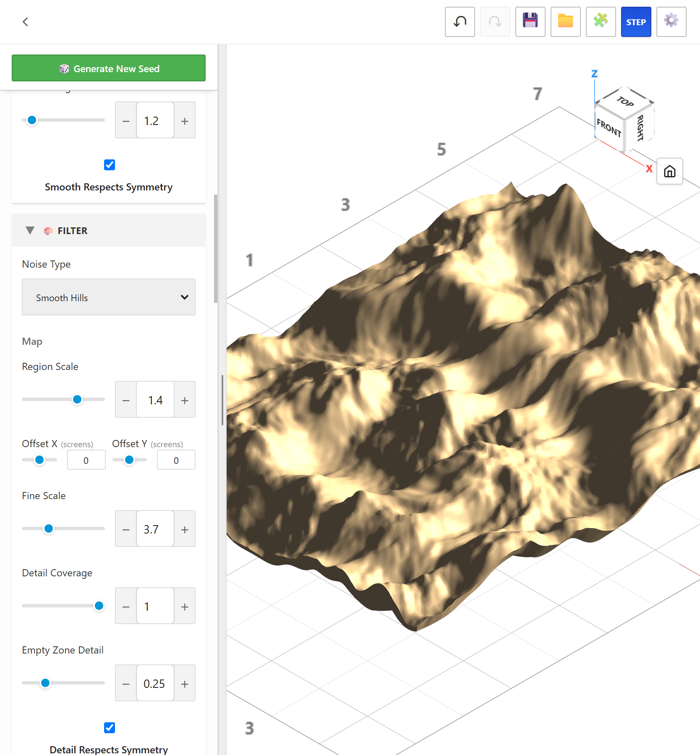Screen dimensions: 700x755
Task: Increase Region Scale with plus button
Action: 185,400
